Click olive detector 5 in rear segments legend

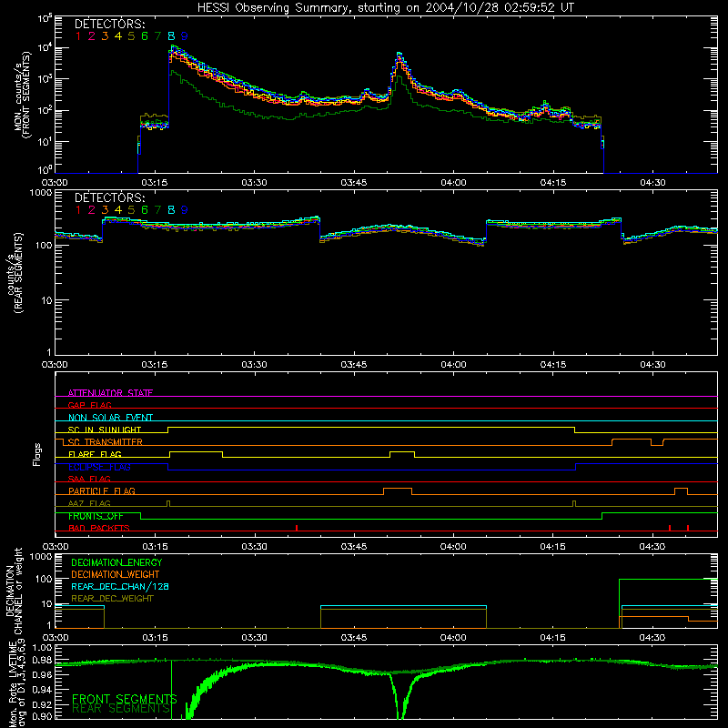[131, 210]
